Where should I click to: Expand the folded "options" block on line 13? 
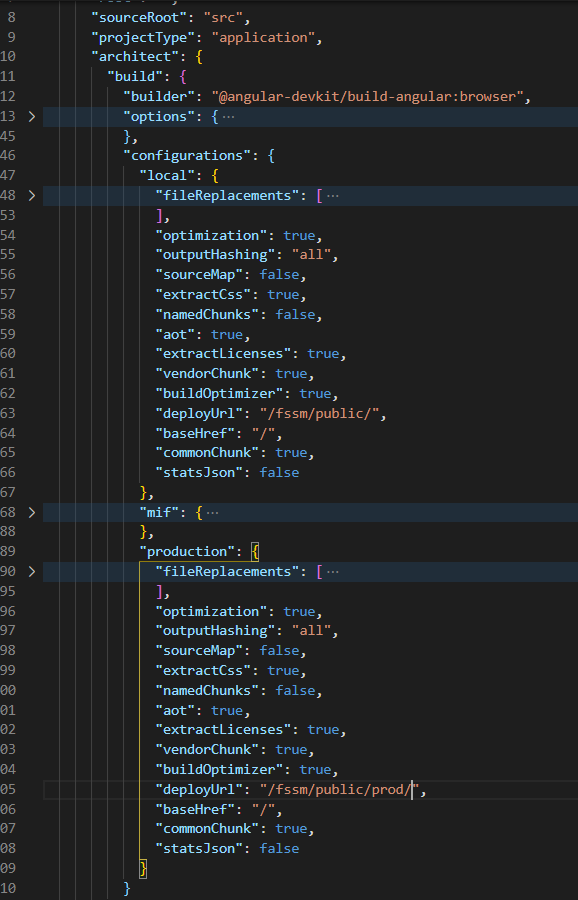(x=32, y=117)
